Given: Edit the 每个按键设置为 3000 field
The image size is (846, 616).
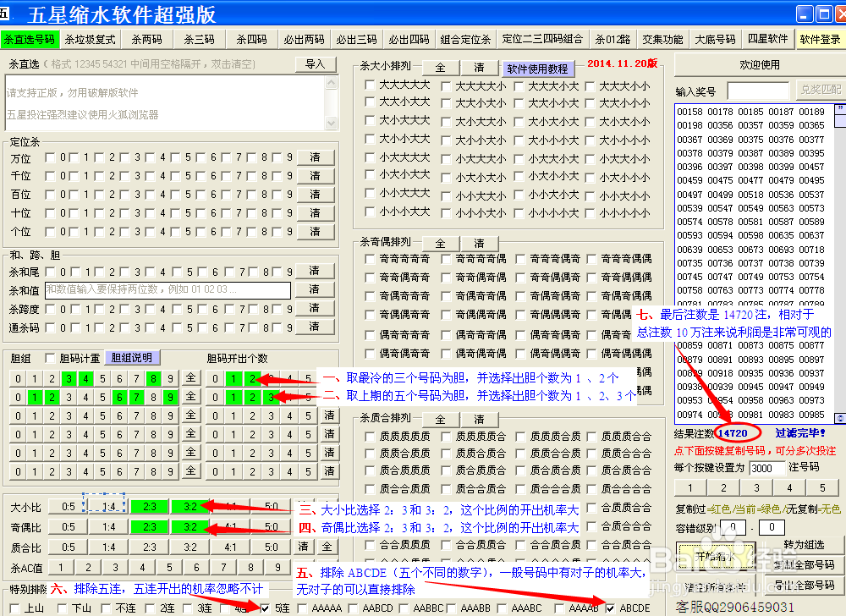Looking at the screenshot, I should (x=767, y=468).
